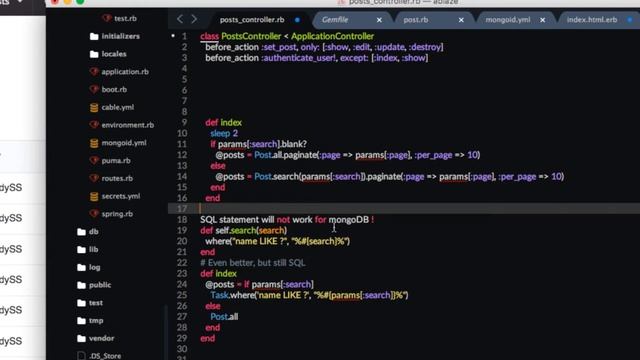Click ruby icon beside spring.rb

[94, 213]
